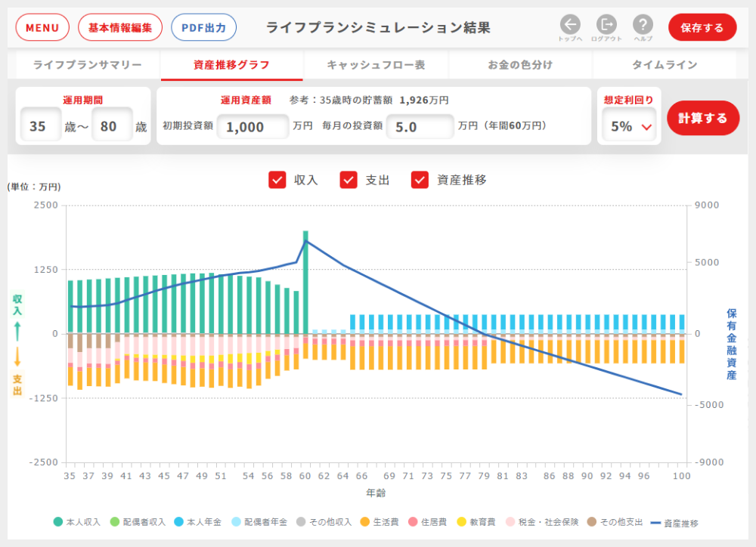Click the 本人年金 legend marker
Screen dimensions: 756x547
(180, 522)
